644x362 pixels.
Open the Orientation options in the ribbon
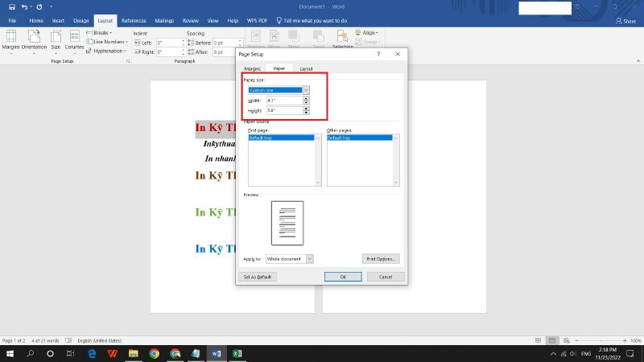coord(34,38)
